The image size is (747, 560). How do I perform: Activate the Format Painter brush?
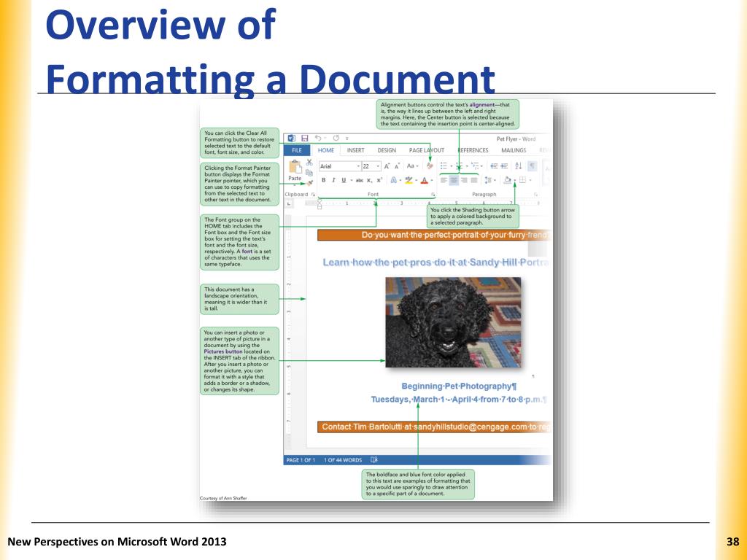(310, 183)
